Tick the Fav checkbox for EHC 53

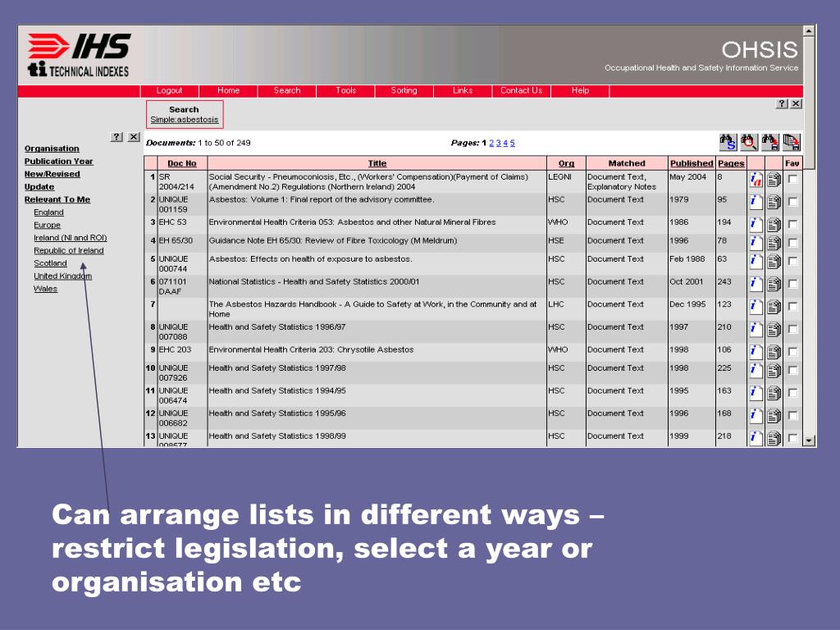click(x=793, y=225)
